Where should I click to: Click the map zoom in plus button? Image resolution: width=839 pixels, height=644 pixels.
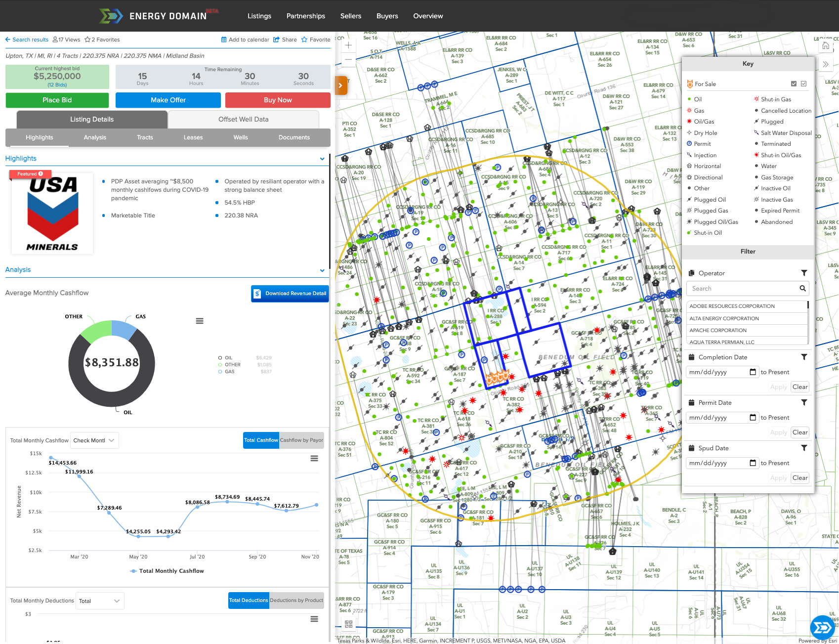pyautogui.click(x=348, y=45)
